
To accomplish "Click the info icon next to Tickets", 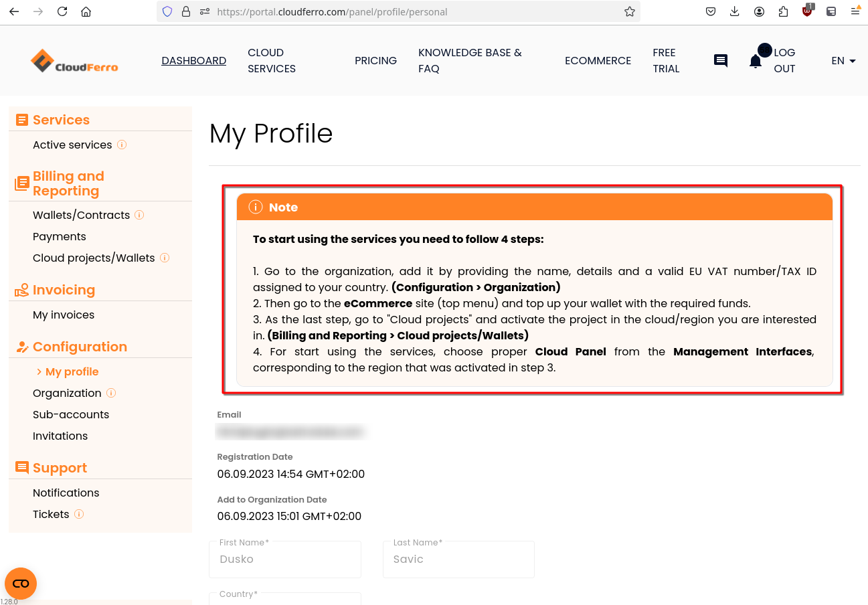I will (x=79, y=514).
